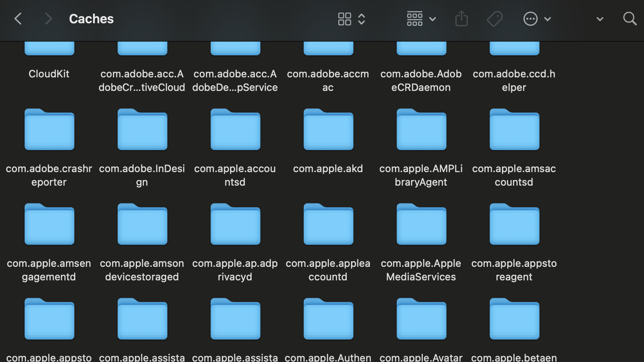Viewport: 644px width, 362px height.
Task: Select the com.apple.accountsd folder
Action: pos(235,130)
